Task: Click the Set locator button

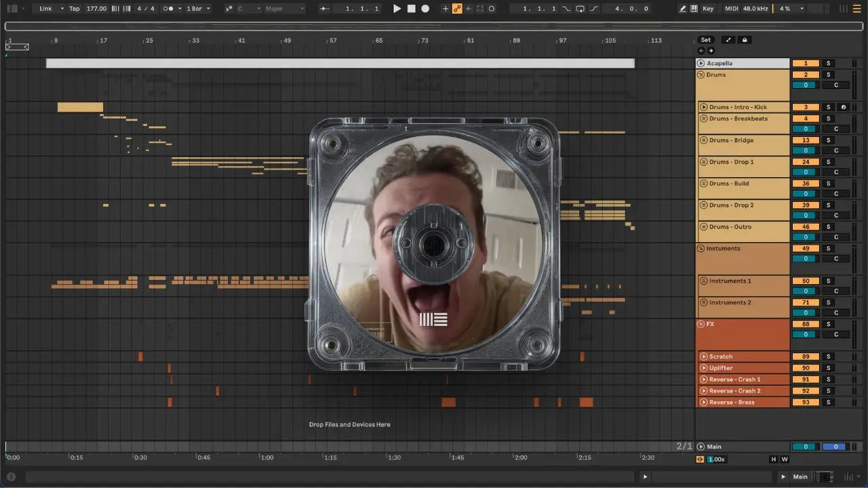Action: click(706, 40)
